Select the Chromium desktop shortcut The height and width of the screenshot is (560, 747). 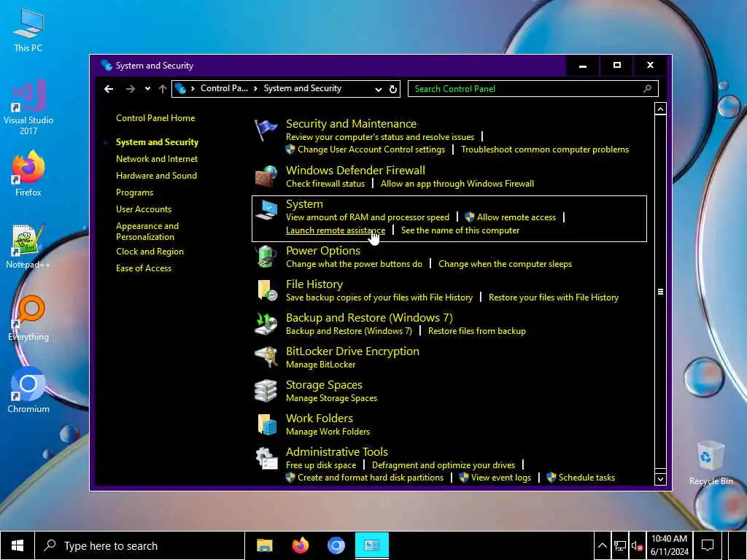[28, 391]
